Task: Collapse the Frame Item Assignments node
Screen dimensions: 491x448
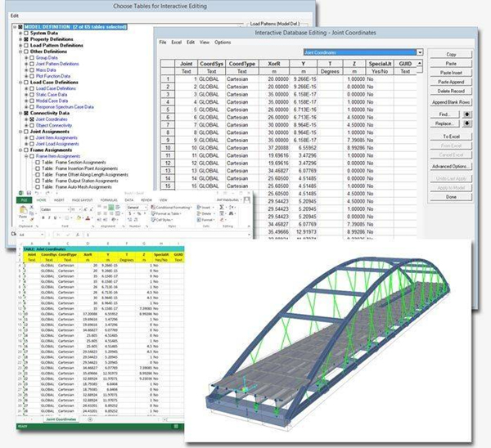Action: pyautogui.click(x=26, y=156)
